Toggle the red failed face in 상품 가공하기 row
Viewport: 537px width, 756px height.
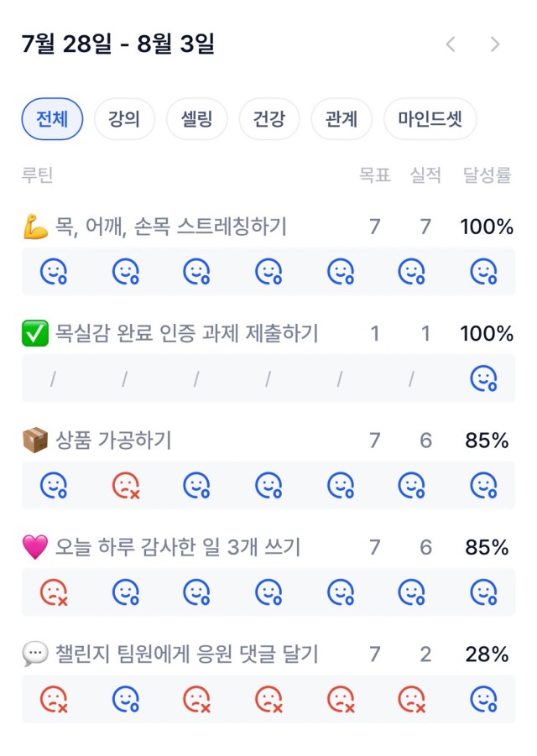[125, 486]
